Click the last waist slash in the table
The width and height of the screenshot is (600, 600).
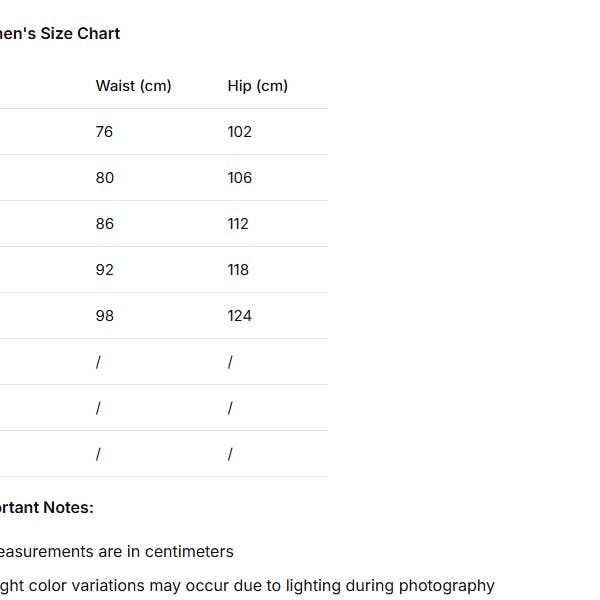click(x=98, y=454)
